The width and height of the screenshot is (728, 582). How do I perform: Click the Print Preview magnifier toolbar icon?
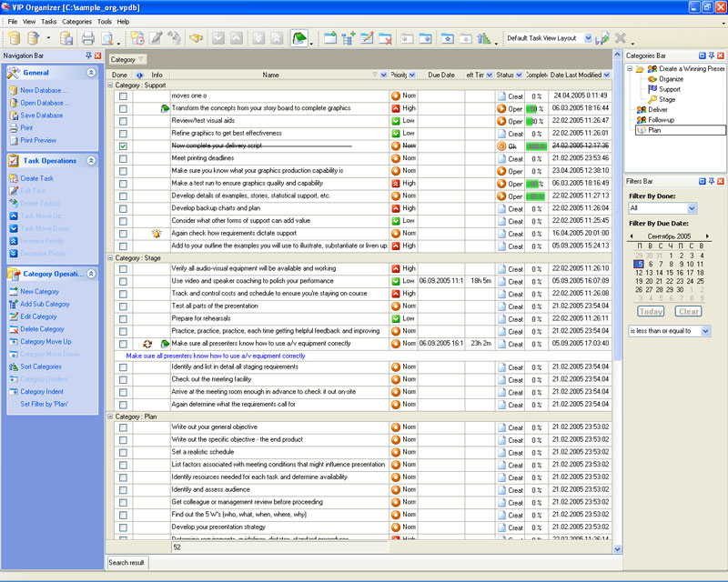tap(107, 38)
